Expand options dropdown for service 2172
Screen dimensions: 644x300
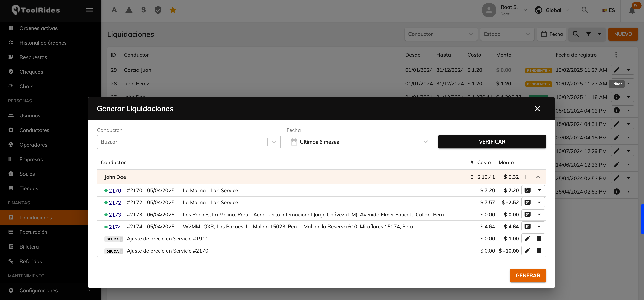[539, 202]
